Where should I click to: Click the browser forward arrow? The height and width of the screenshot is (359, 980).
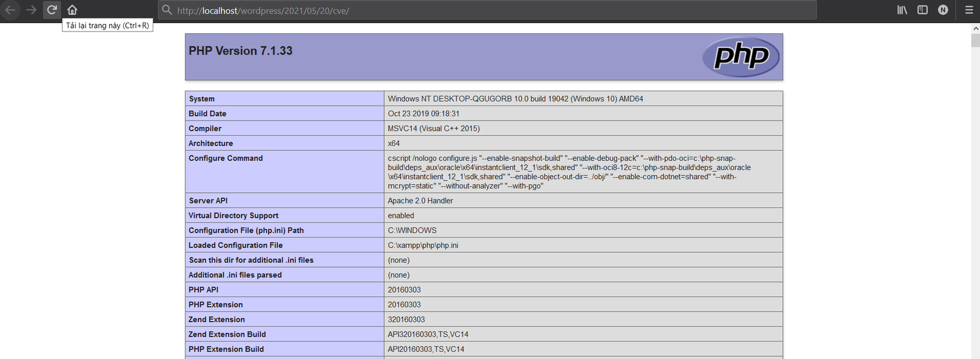coord(31,10)
